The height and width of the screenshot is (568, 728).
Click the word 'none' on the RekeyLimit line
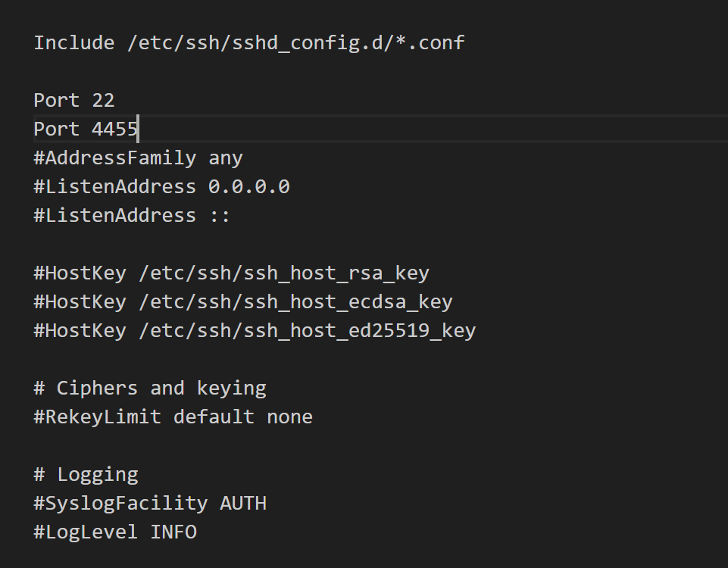pos(289,417)
